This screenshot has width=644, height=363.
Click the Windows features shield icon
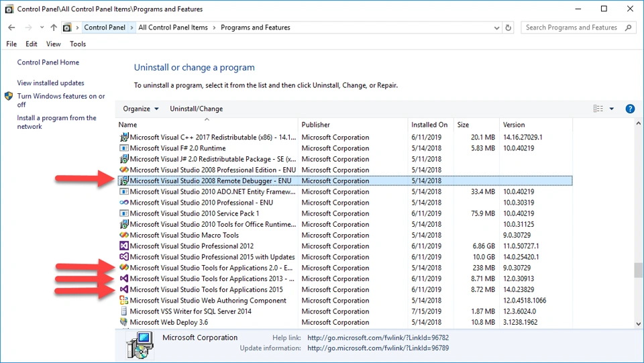[x=9, y=97]
